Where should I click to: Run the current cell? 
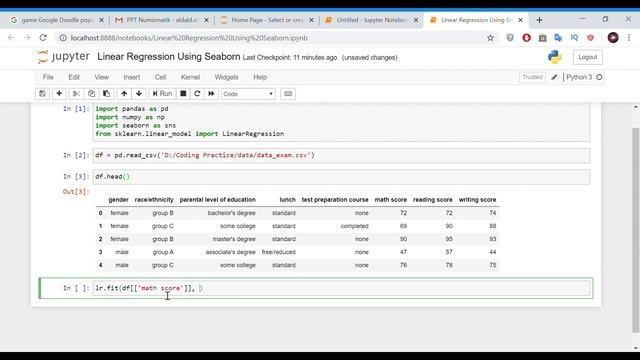point(162,94)
